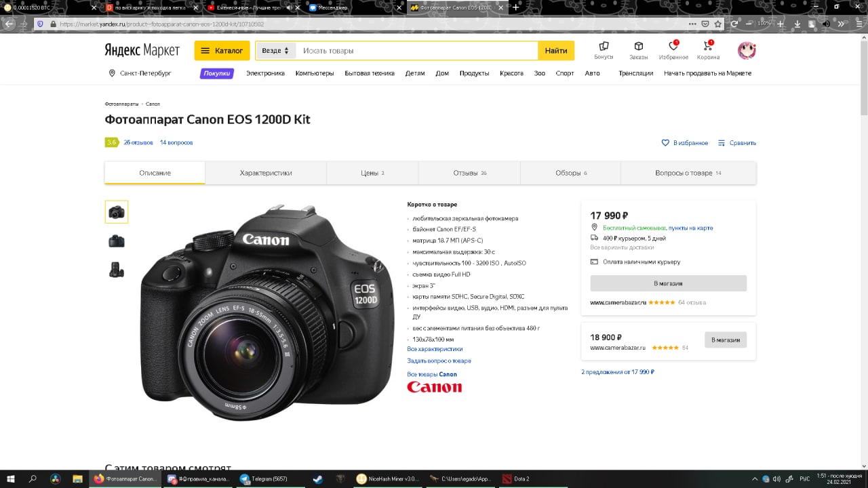Open Steam from the taskbar

[x=317, y=479]
